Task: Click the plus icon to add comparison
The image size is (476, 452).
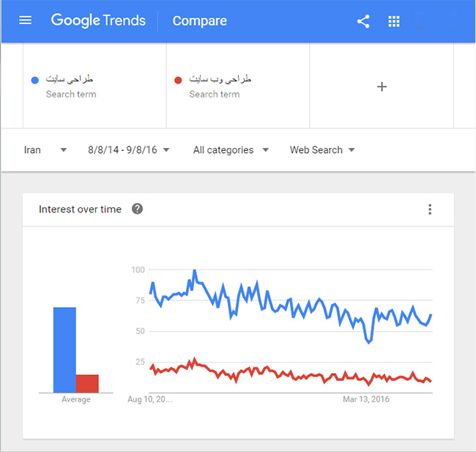Action: (x=382, y=86)
